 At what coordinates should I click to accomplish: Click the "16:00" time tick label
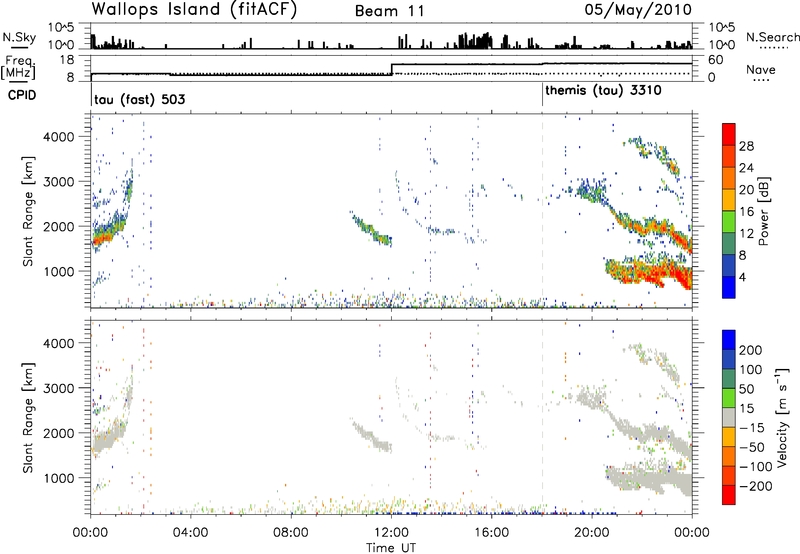pos(491,533)
